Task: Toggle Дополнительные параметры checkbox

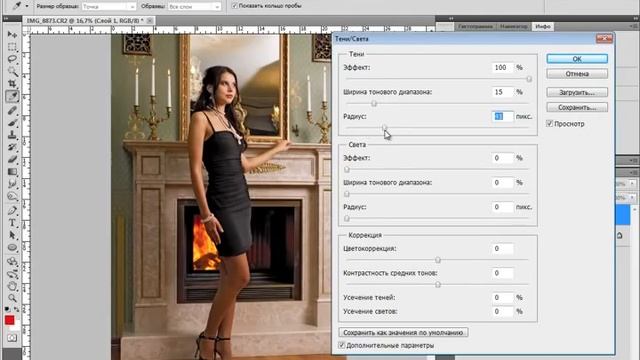Action: coord(342,345)
